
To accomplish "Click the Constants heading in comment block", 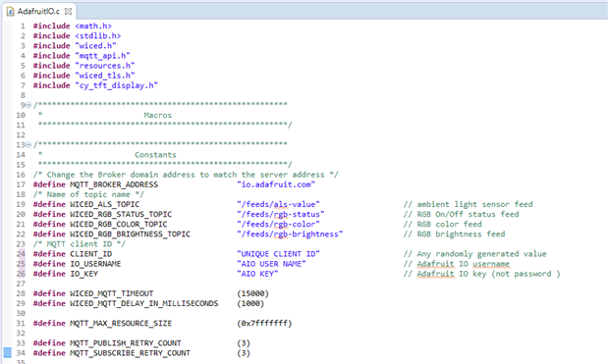I will pyautogui.click(x=155, y=154).
